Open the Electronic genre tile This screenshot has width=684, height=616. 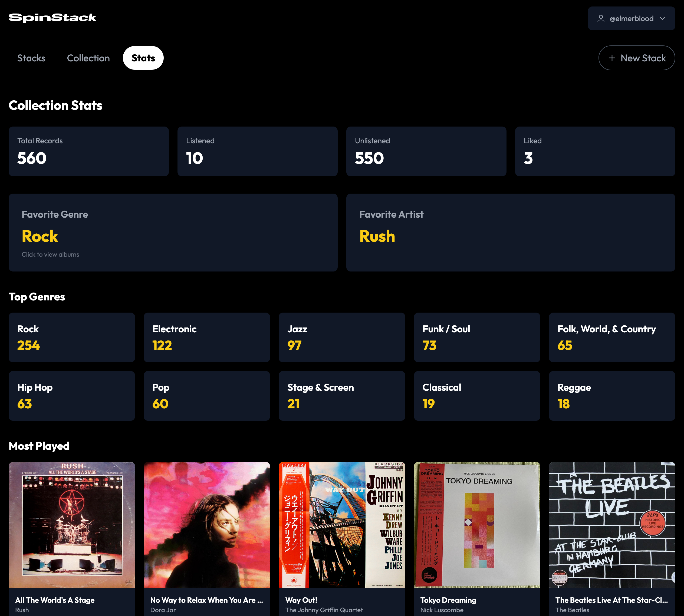click(x=206, y=337)
